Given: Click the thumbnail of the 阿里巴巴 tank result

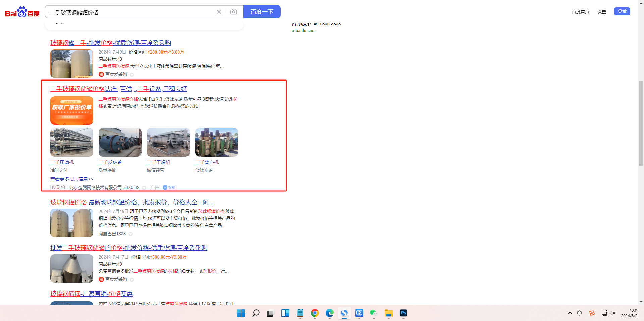Looking at the screenshot, I should coord(72,223).
